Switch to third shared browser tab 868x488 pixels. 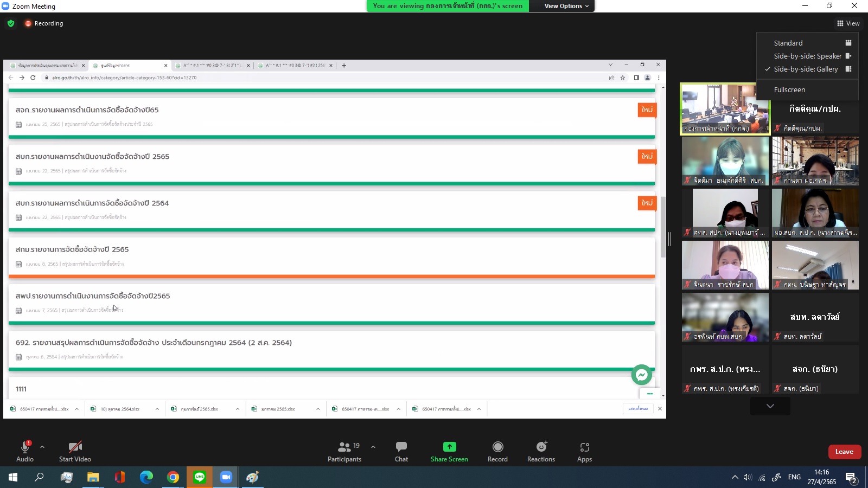click(x=212, y=65)
